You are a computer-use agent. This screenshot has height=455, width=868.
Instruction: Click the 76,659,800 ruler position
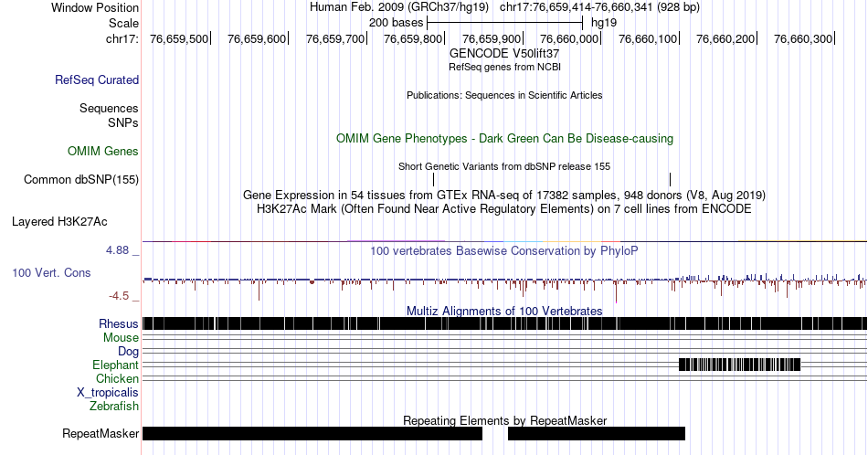[413, 38]
